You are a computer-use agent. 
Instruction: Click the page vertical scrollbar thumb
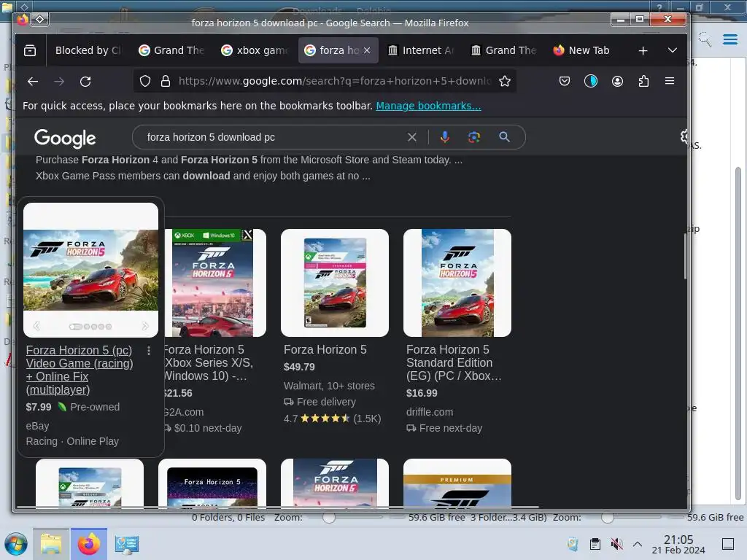tap(685, 256)
